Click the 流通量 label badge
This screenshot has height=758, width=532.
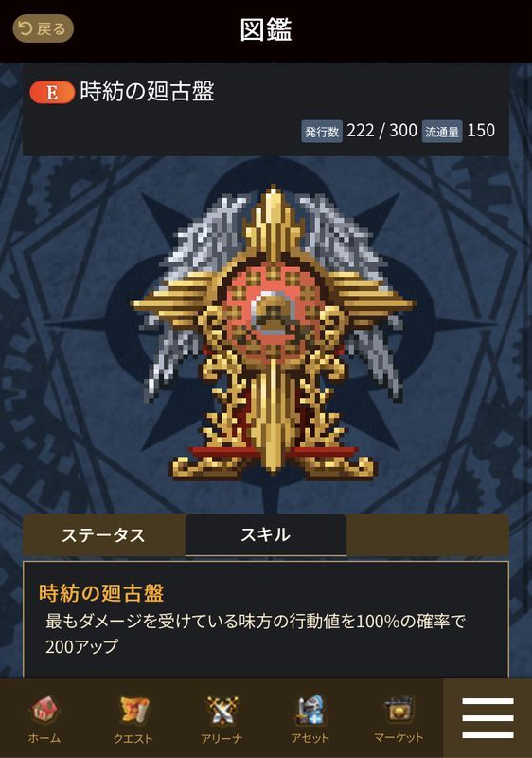[442, 132]
